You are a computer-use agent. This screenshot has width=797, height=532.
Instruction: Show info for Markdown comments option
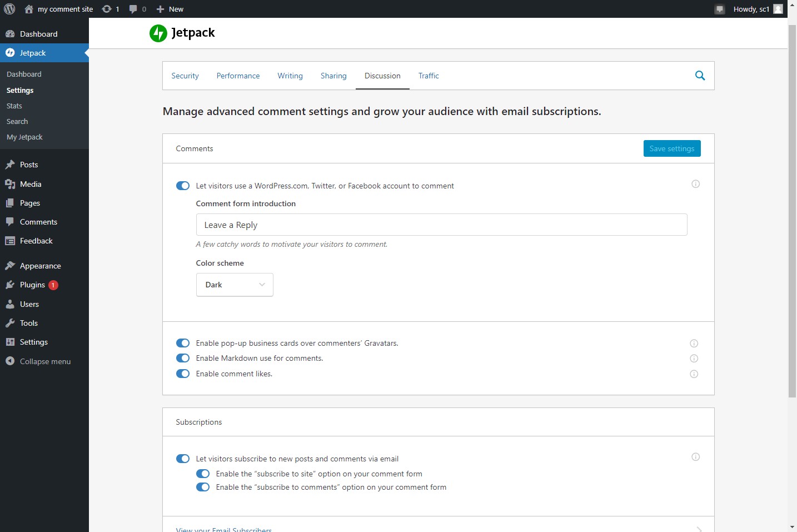pyautogui.click(x=694, y=359)
